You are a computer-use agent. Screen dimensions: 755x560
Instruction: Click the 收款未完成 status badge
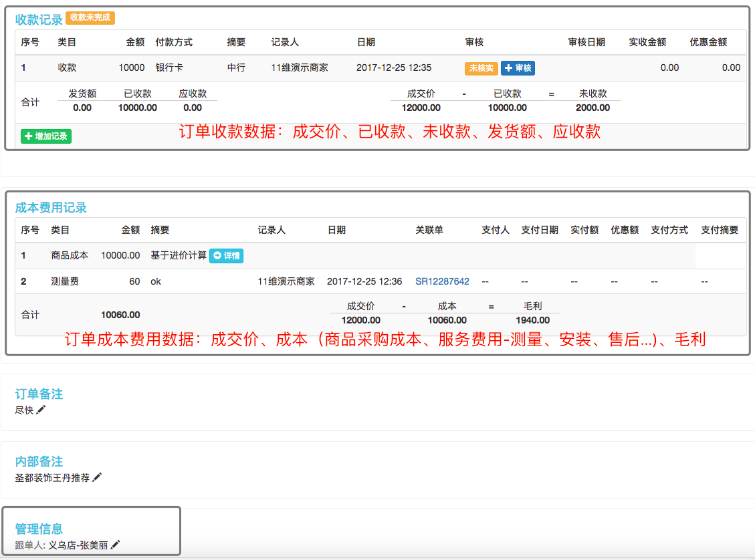click(x=90, y=18)
